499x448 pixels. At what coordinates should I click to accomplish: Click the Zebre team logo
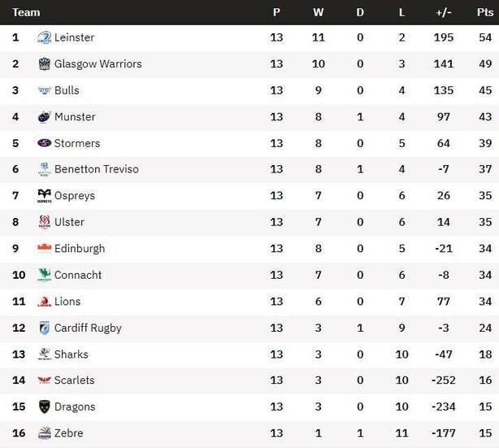pyautogui.click(x=44, y=433)
